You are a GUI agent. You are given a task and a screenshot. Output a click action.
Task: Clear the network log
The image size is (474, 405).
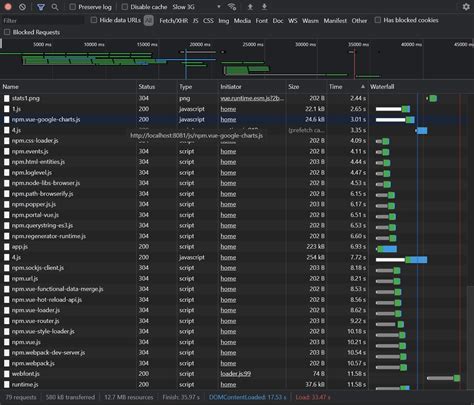[22, 7]
